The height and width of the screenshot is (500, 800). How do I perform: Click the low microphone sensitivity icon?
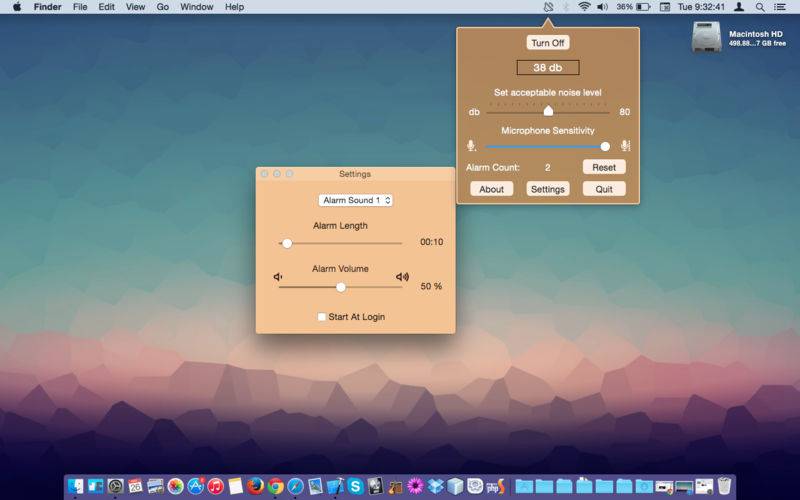[471, 146]
